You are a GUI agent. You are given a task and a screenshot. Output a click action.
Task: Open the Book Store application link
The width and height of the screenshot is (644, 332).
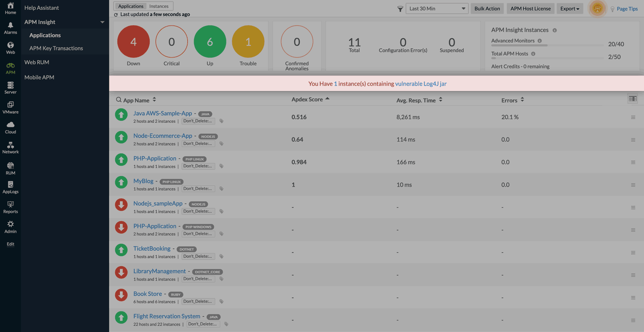148,294
